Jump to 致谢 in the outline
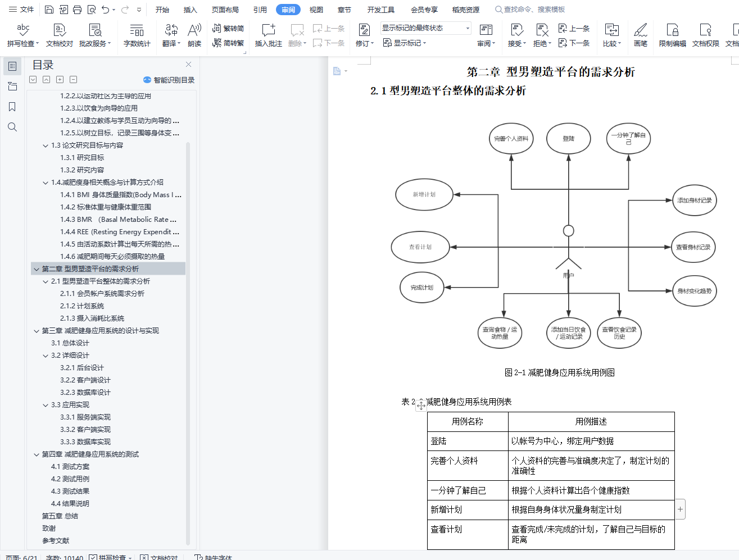The image size is (739, 560). [x=49, y=529]
